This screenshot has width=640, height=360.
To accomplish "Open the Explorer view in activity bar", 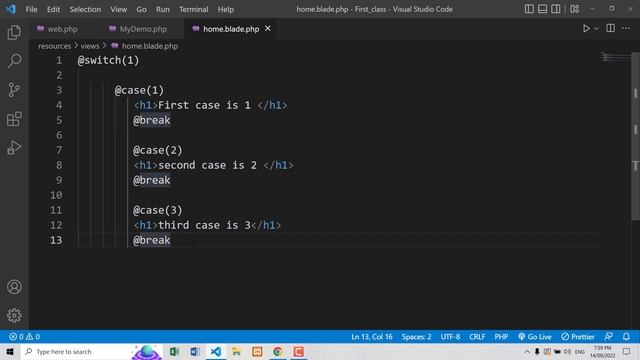I will point(14,32).
